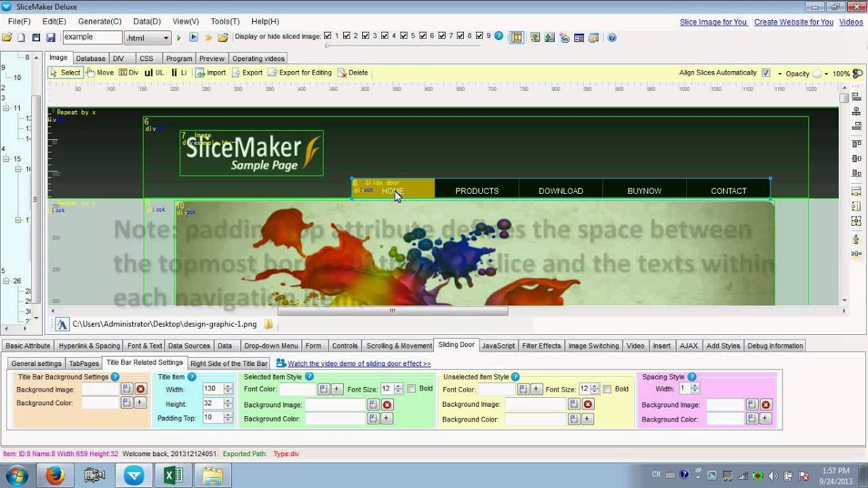
Task: Switch to the CSS tab
Action: (146, 59)
